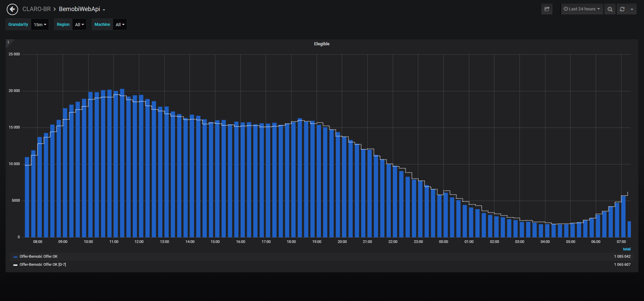The height and width of the screenshot is (301, 644).
Task: Click the 08:00 x-axis time label
Action: [x=38, y=242]
